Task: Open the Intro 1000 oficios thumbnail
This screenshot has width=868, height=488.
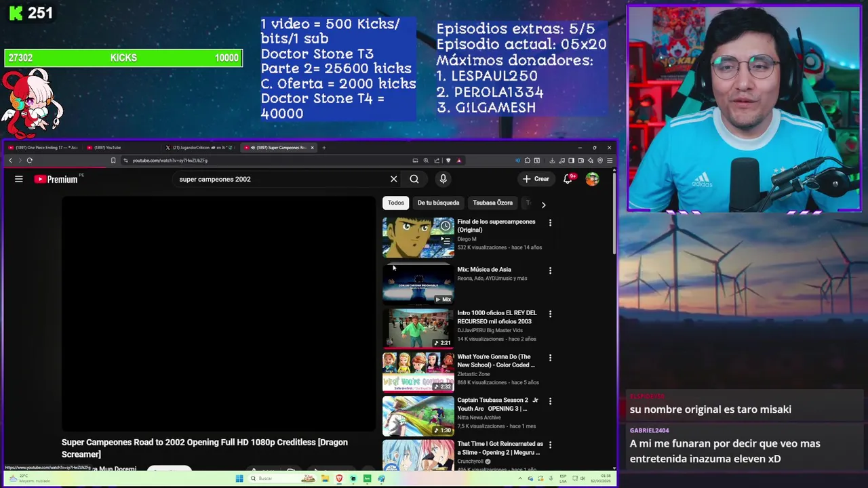Action: 418,328
